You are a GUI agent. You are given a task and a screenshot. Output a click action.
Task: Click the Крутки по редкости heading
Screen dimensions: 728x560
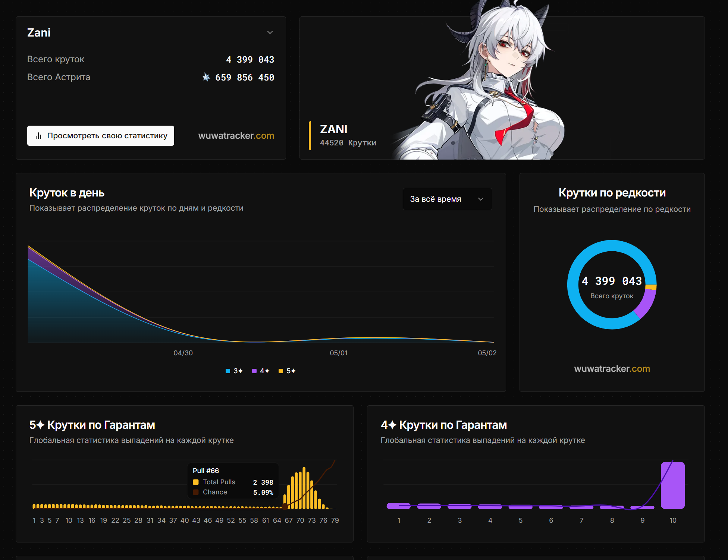pos(612,193)
